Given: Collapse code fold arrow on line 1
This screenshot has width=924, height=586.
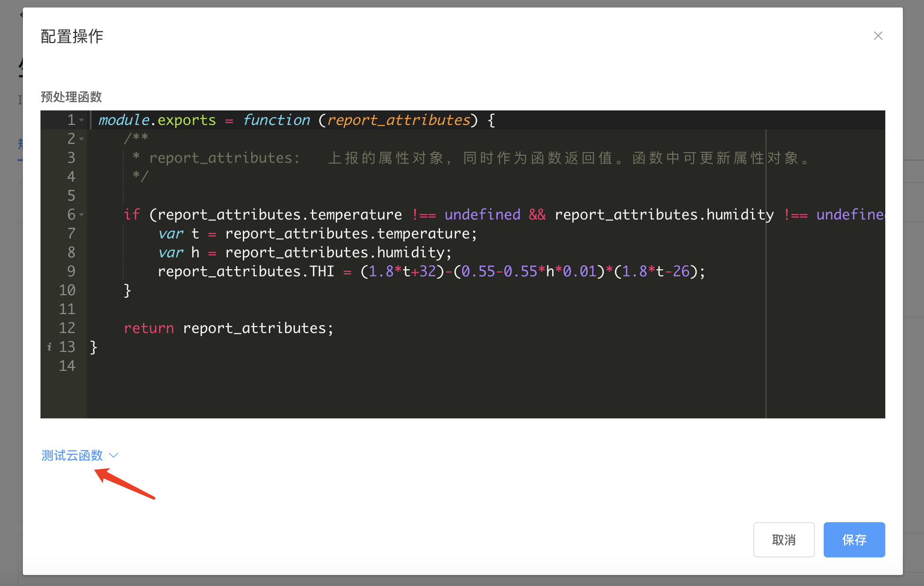Looking at the screenshot, I should (x=81, y=120).
